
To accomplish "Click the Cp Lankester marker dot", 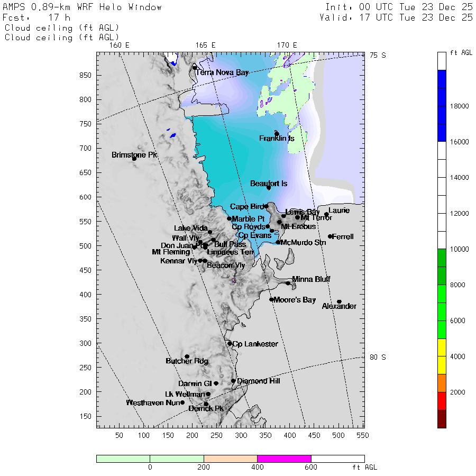I will click(x=230, y=344).
